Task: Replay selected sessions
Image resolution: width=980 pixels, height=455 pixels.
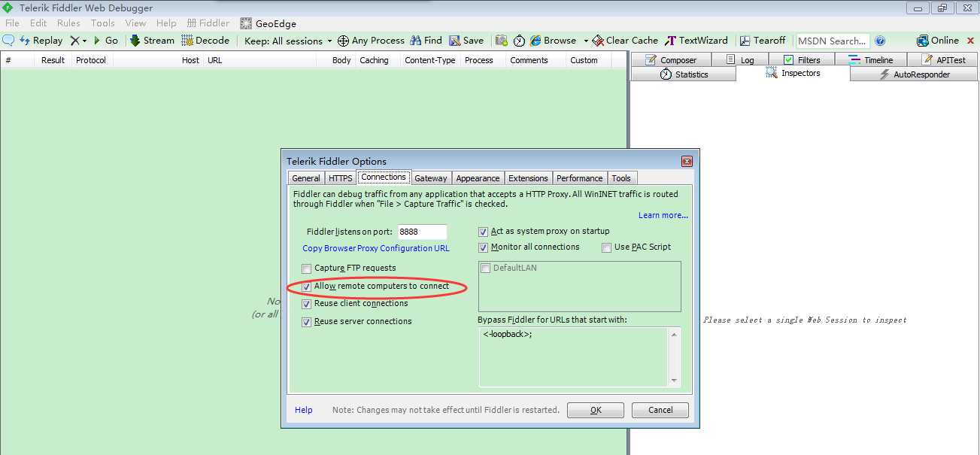Action: (x=41, y=41)
